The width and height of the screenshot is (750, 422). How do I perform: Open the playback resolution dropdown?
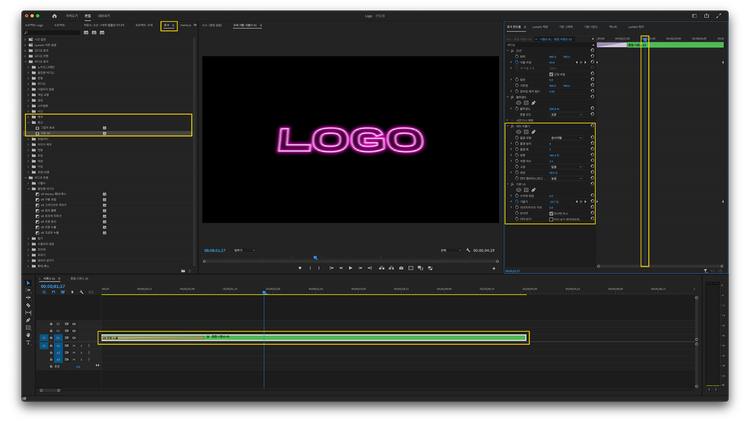click(x=451, y=250)
